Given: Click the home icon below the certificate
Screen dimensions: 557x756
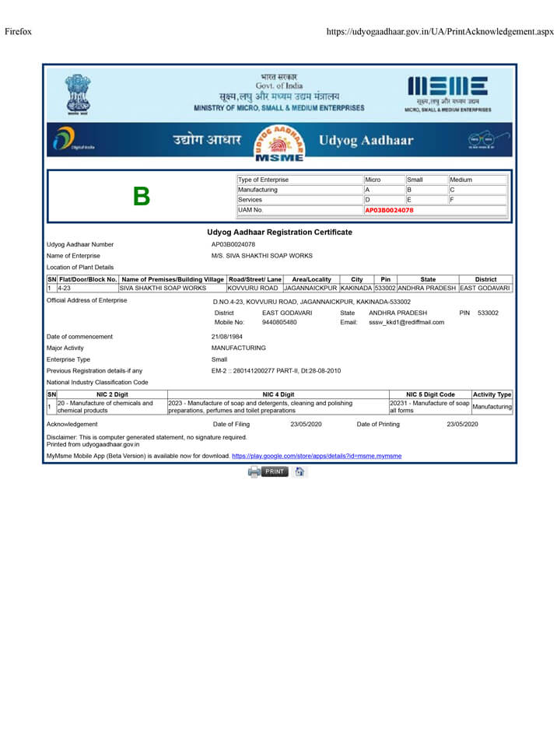Looking at the screenshot, I should coord(300,472).
